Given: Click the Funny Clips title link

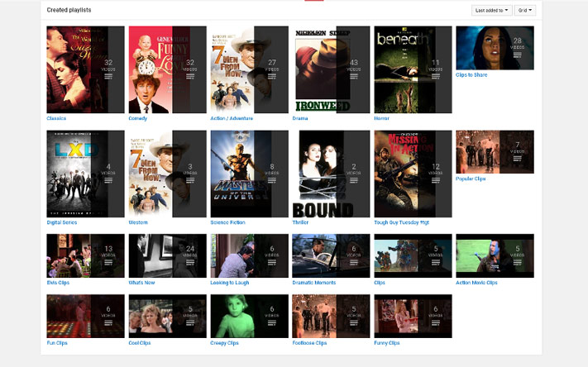Looking at the screenshot, I should (387, 343).
